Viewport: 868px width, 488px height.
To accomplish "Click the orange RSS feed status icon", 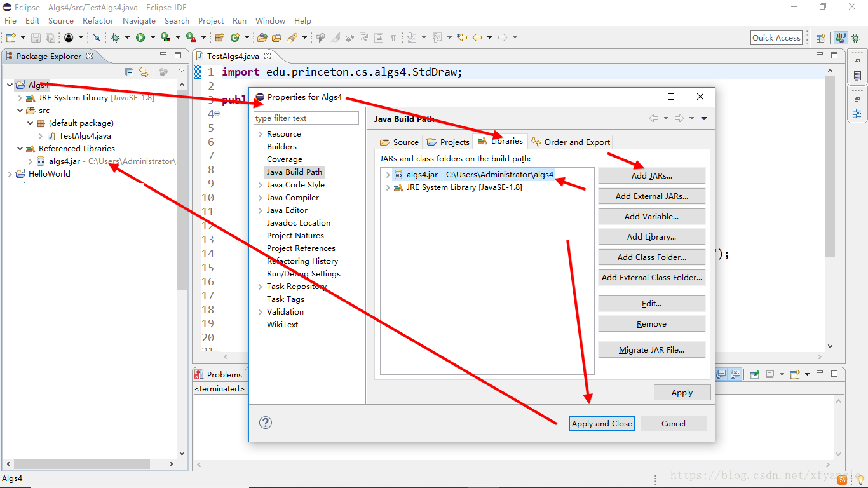I will pos(843,480).
